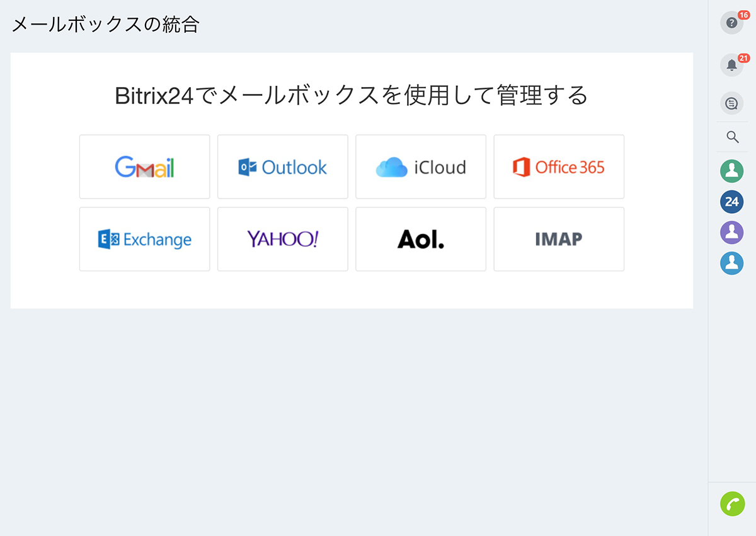
Task: Click the search magnifier icon
Action: 732,137
